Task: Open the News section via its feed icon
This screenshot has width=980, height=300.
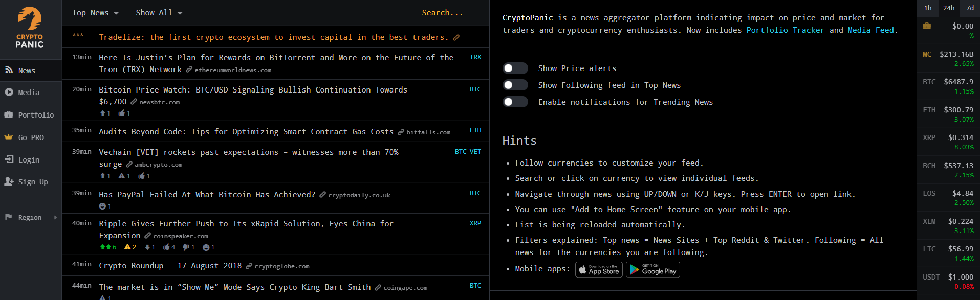Action: 9,70
